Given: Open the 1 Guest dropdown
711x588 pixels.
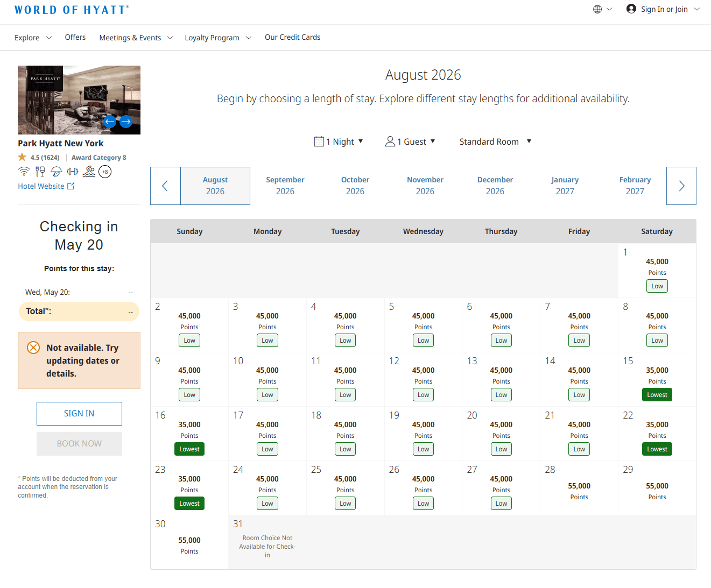Looking at the screenshot, I should coord(410,141).
